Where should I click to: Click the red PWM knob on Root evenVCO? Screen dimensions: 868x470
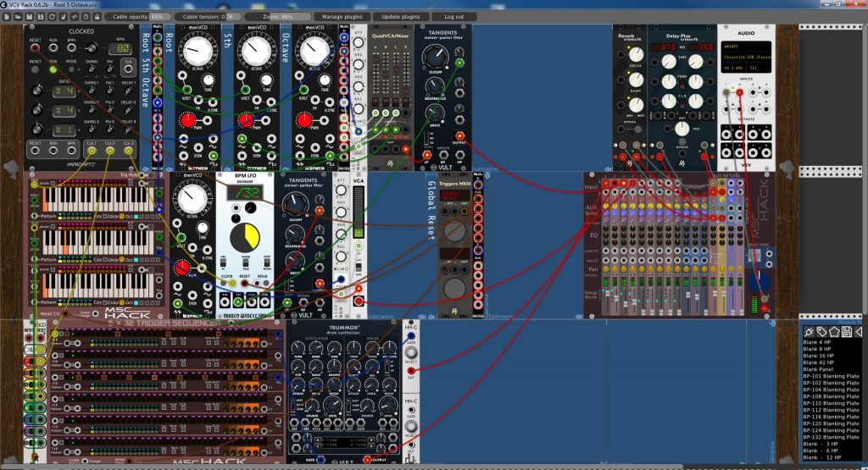[187, 120]
